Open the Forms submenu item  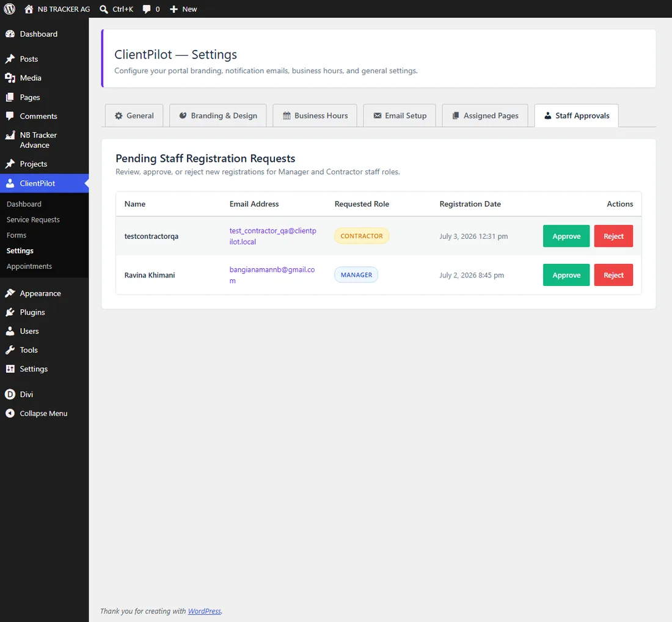(x=16, y=235)
